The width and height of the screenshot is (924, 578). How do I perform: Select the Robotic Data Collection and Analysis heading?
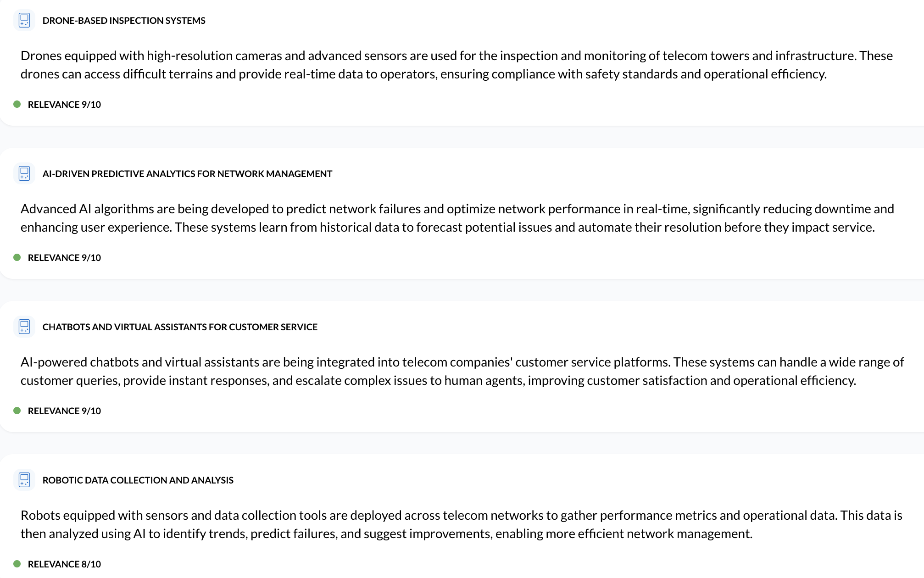[x=138, y=480]
